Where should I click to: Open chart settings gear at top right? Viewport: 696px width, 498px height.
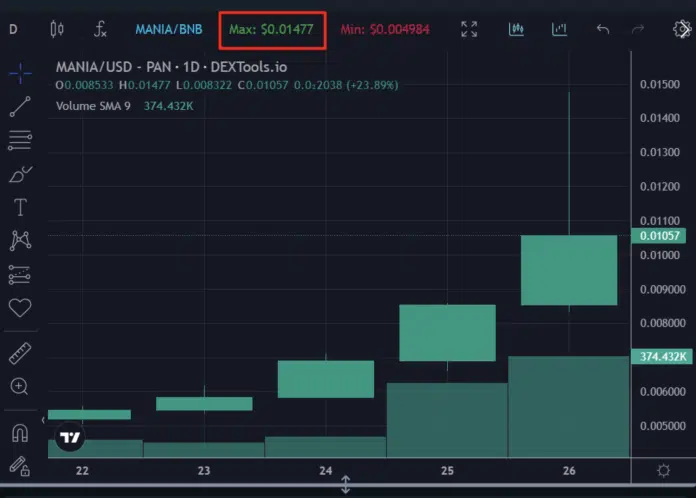tap(681, 29)
